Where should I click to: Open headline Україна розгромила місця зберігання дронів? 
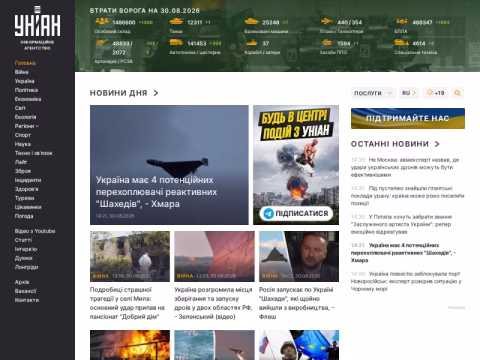[x=213, y=303]
